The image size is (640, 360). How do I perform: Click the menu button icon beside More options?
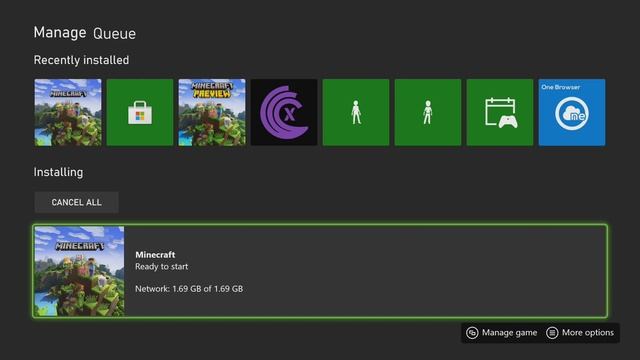pos(552,333)
